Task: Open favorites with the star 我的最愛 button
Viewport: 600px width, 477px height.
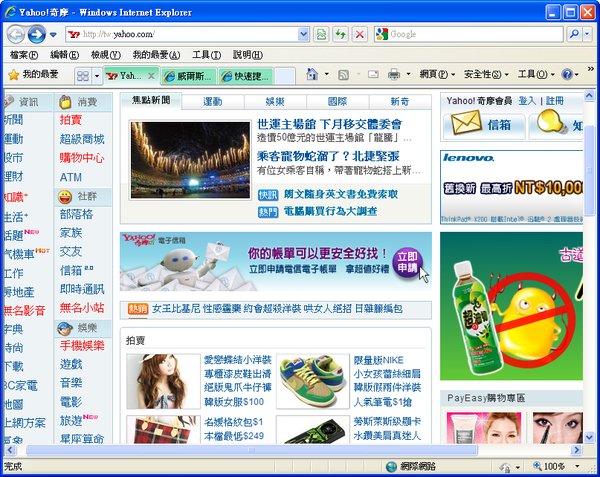Action: 33,74
